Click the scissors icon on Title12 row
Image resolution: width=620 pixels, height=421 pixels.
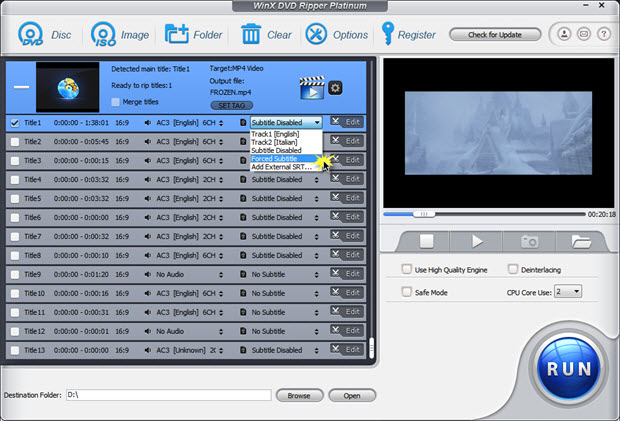(x=335, y=330)
